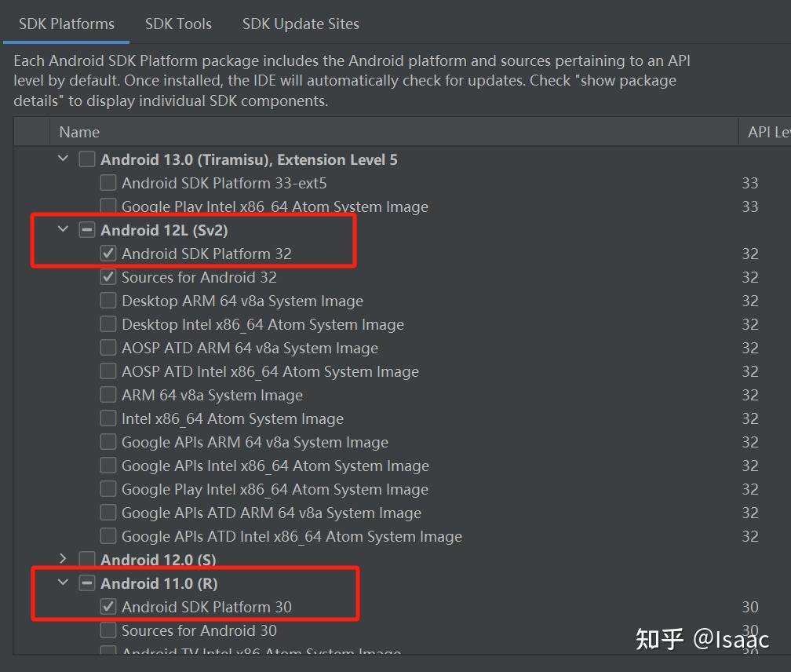The image size is (791, 672).
Task: Collapse the Android 12L (Sv2) section
Action: [63, 230]
